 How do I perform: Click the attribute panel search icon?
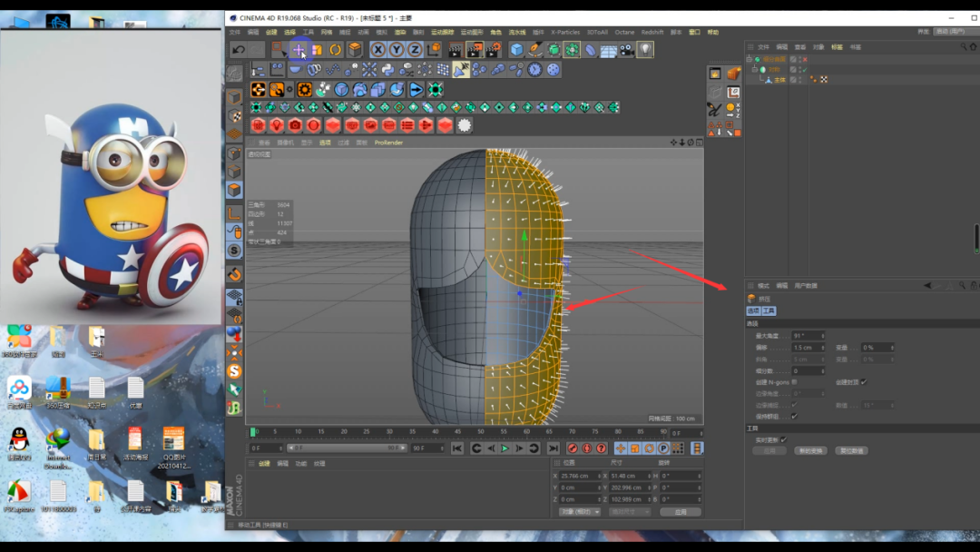(x=963, y=286)
